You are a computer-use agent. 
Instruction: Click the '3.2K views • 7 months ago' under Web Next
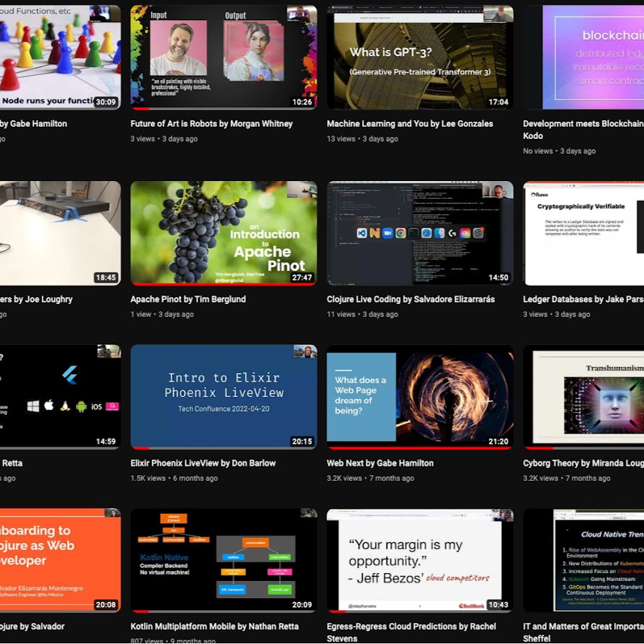pyautogui.click(x=371, y=478)
